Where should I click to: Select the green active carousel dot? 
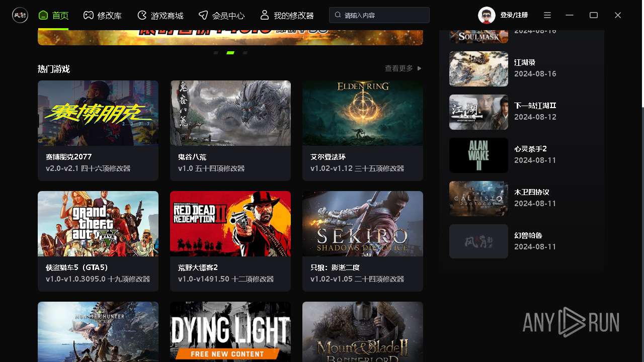tap(230, 52)
